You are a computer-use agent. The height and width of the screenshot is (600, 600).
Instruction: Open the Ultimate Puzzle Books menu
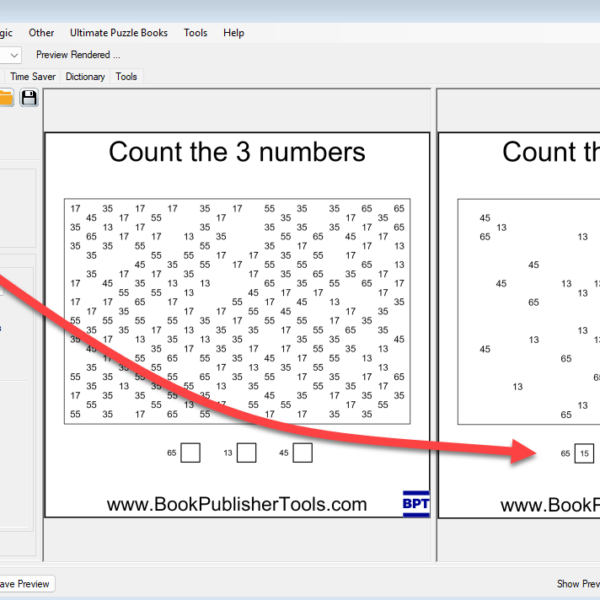[x=119, y=33]
